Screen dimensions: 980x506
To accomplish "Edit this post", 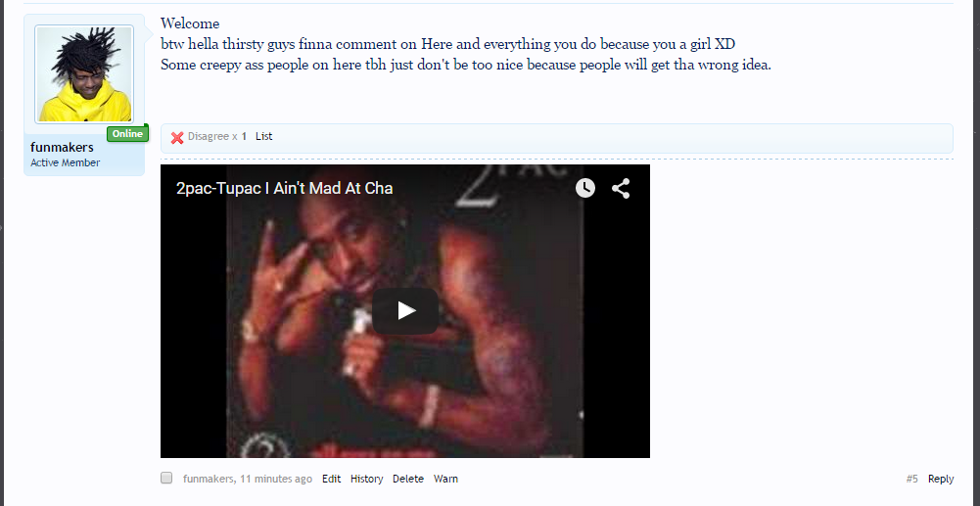I will (331, 480).
